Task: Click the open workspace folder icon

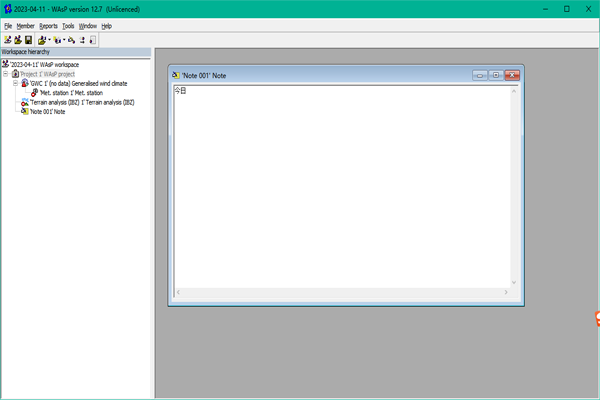Action: [x=18, y=40]
